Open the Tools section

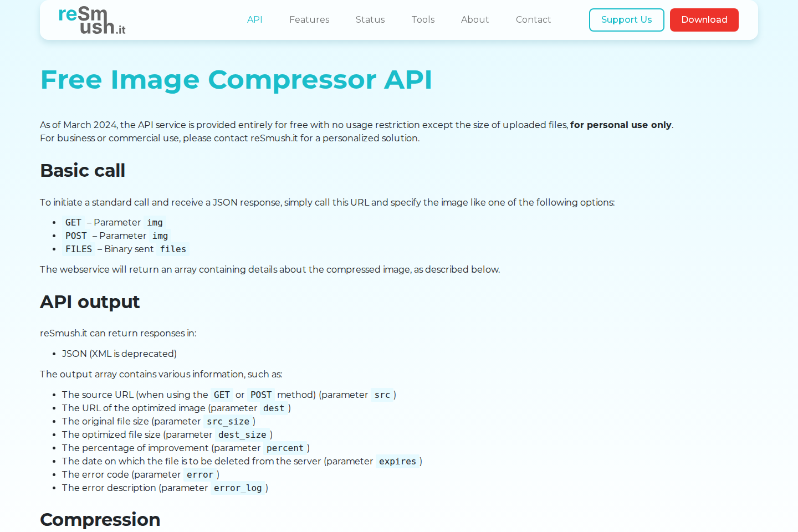423,19
